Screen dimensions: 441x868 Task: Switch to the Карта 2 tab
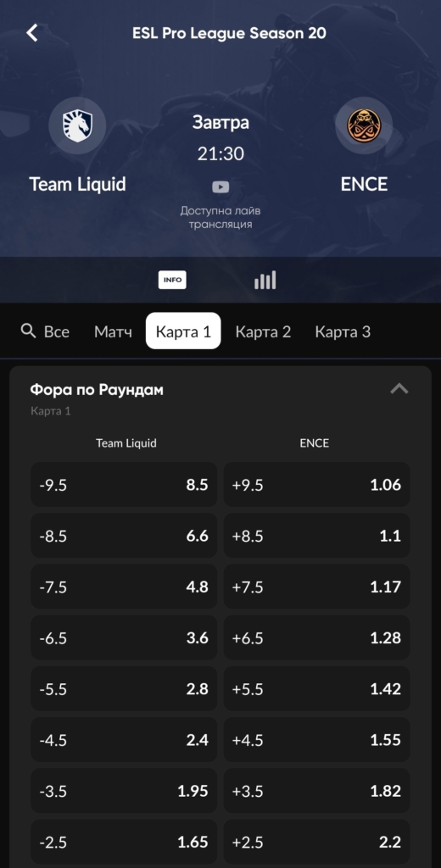pyautogui.click(x=263, y=331)
